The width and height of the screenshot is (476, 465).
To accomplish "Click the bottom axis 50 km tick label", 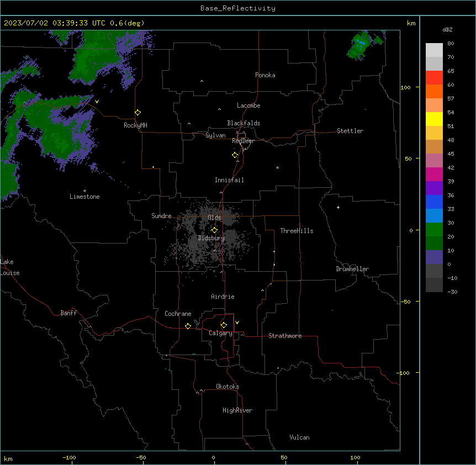I will [284, 457].
